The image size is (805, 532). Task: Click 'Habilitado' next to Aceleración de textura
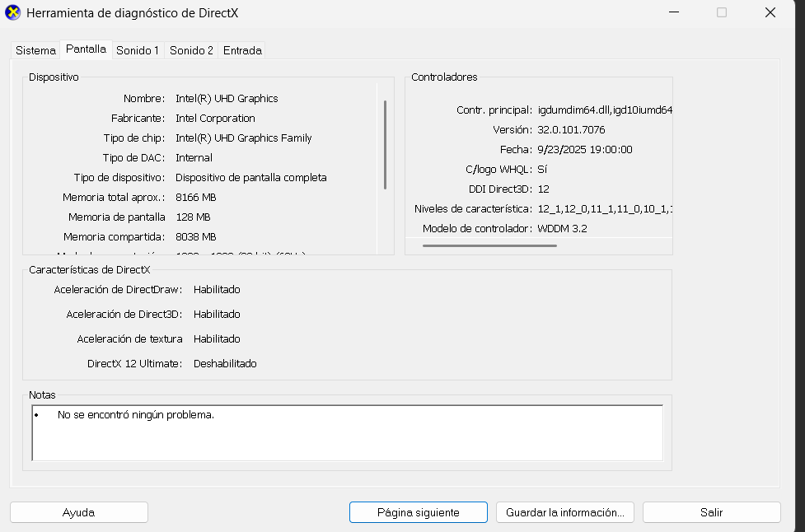coord(217,339)
